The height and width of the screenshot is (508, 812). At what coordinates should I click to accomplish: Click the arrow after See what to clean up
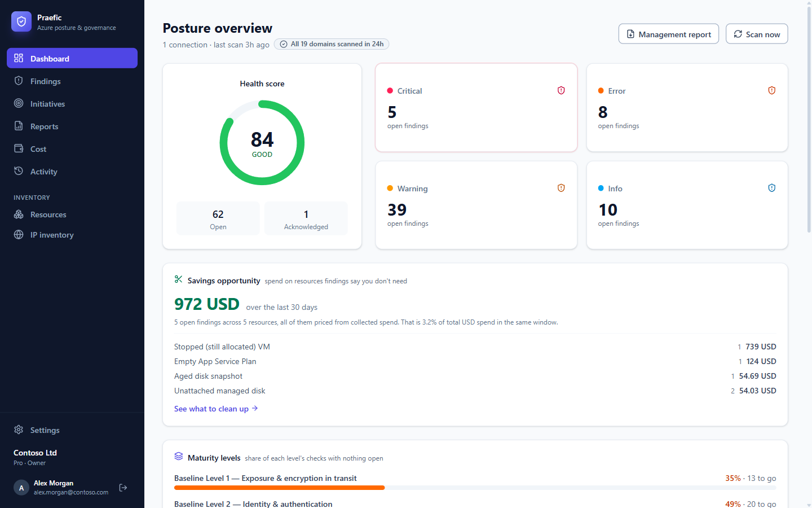pyautogui.click(x=255, y=408)
